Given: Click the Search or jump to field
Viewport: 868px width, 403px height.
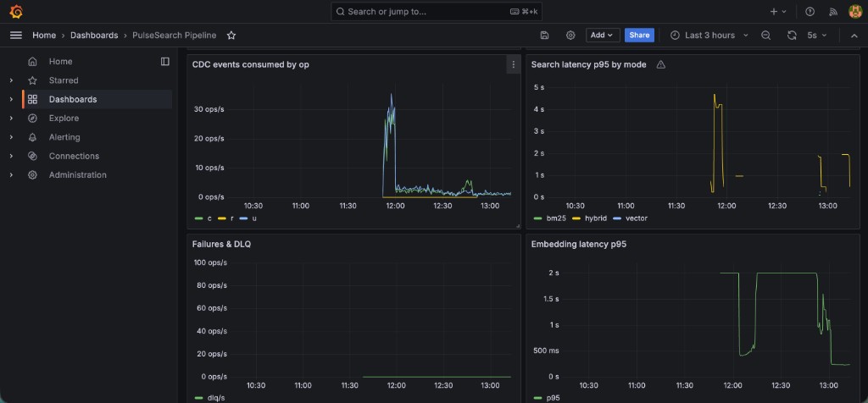Looking at the screenshot, I should 437,12.
